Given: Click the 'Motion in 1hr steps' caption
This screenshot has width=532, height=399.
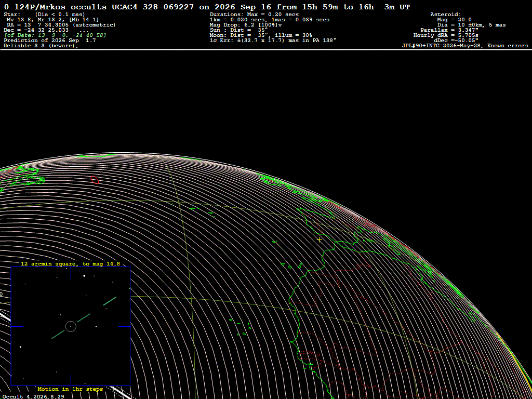Looking at the screenshot, I should tap(70, 389).
